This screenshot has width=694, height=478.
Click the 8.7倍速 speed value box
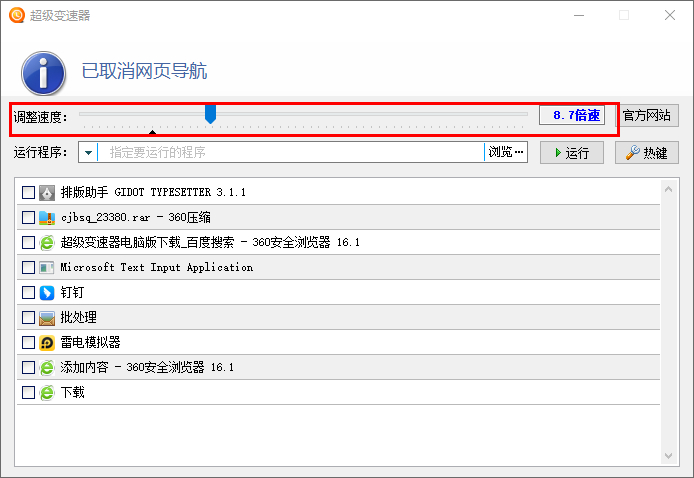click(x=572, y=116)
